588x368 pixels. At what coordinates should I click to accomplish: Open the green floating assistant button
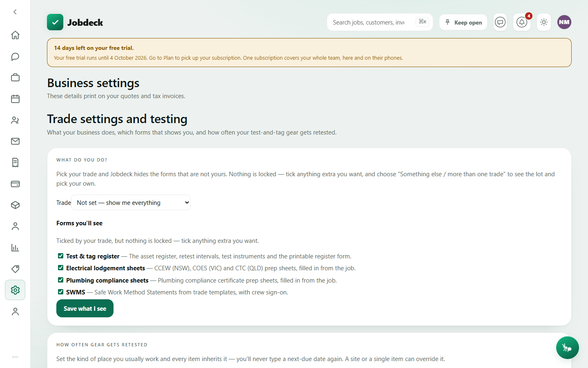(567, 348)
